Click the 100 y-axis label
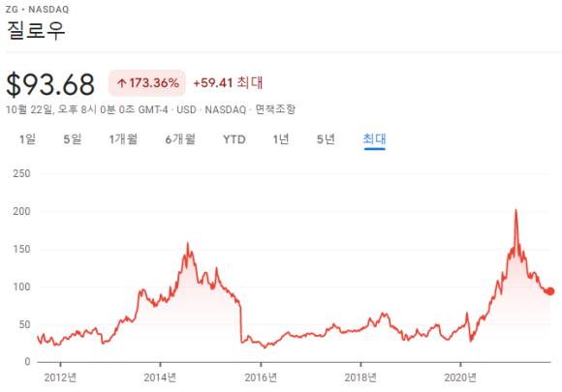This screenshot has height=392, width=562. coord(21,286)
